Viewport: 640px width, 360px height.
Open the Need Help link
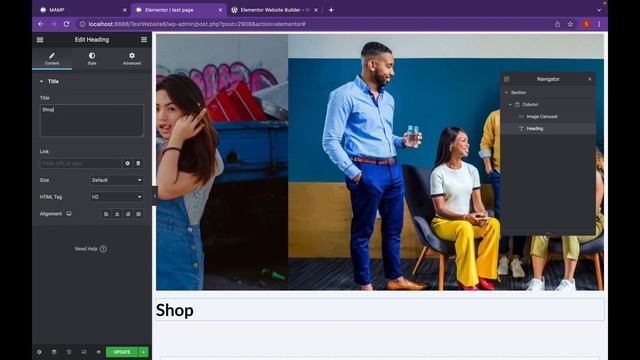click(91, 249)
